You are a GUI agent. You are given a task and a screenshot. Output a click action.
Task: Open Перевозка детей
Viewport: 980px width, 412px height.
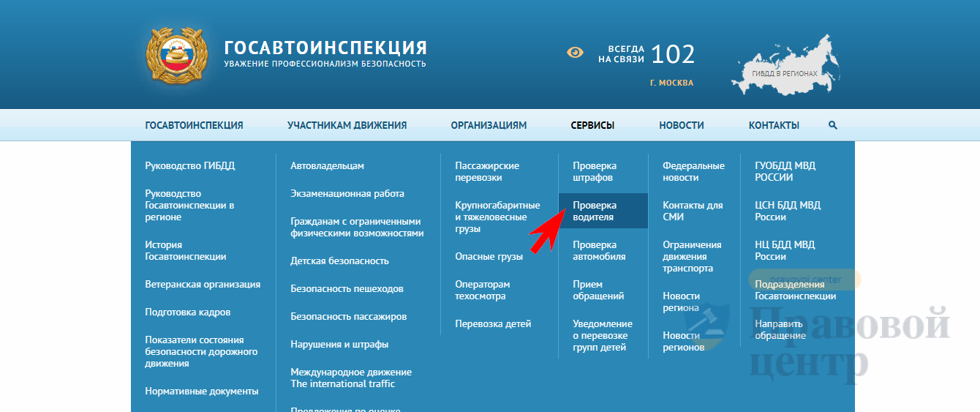(493, 324)
